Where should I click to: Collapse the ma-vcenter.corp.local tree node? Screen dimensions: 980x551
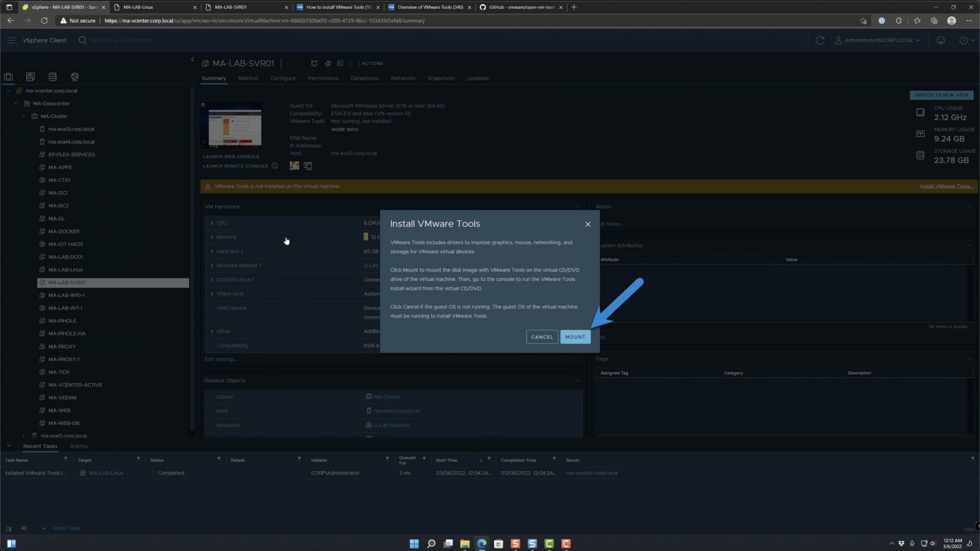coord(8,90)
